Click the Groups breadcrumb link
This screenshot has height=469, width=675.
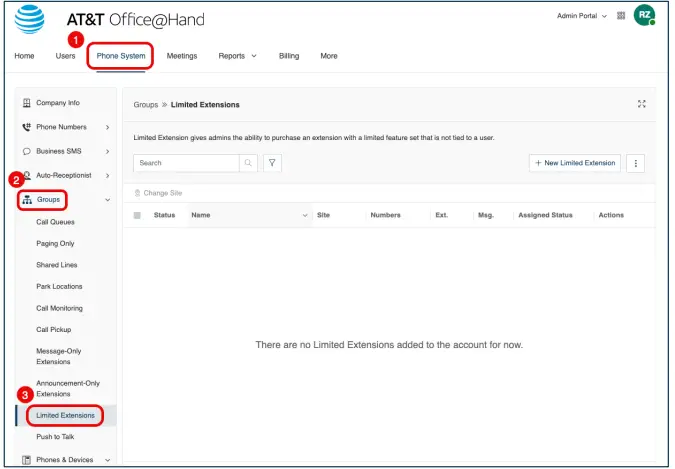(146, 105)
